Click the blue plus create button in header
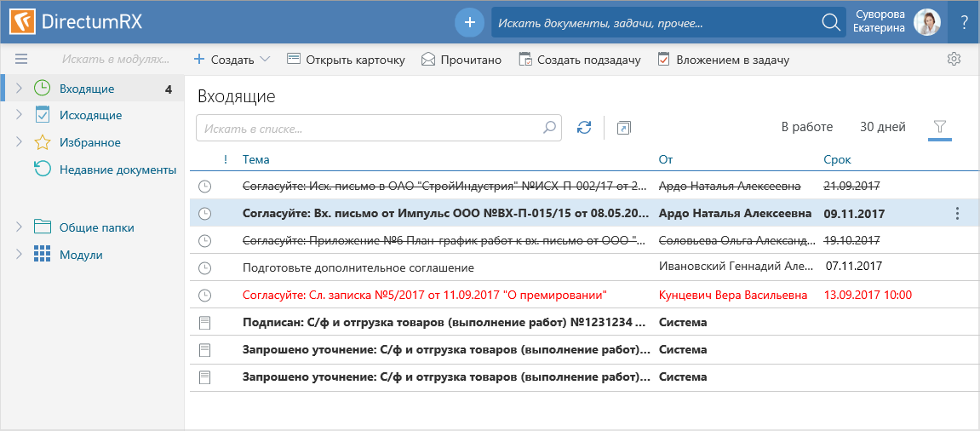This screenshot has width=980, height=431. click(x=469, y=22)
